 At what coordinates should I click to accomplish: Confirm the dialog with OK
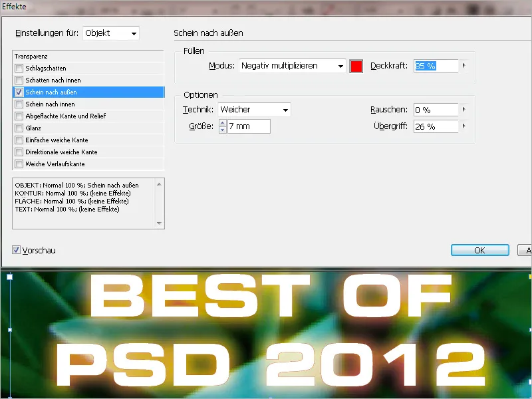(479, 250)
